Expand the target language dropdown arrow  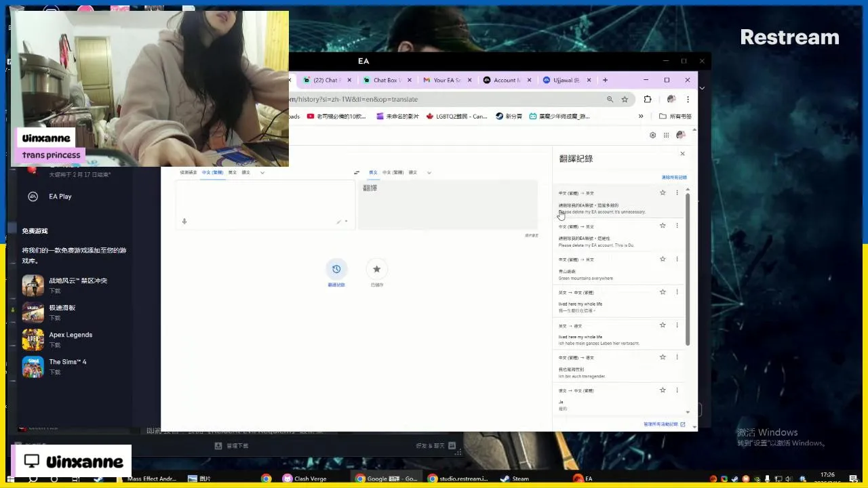[x=429, y=173]
